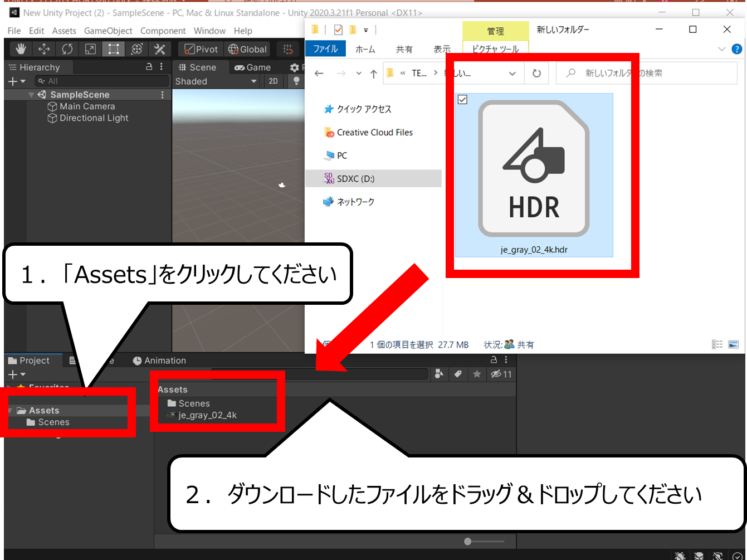
Task: Select Directional Light in the Hierarchy
Action: (94, 118)
